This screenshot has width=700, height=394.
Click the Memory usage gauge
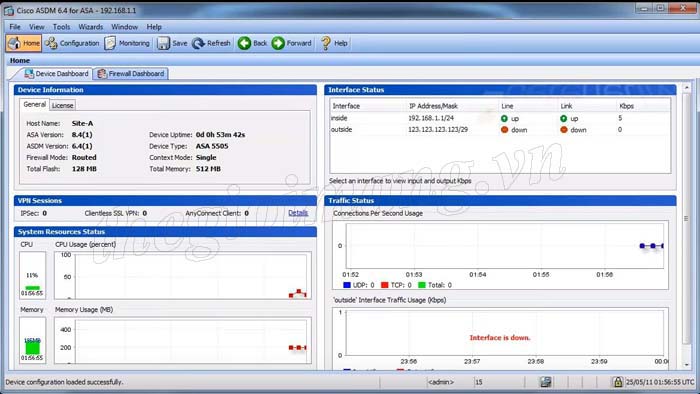(x=32, y=340)
